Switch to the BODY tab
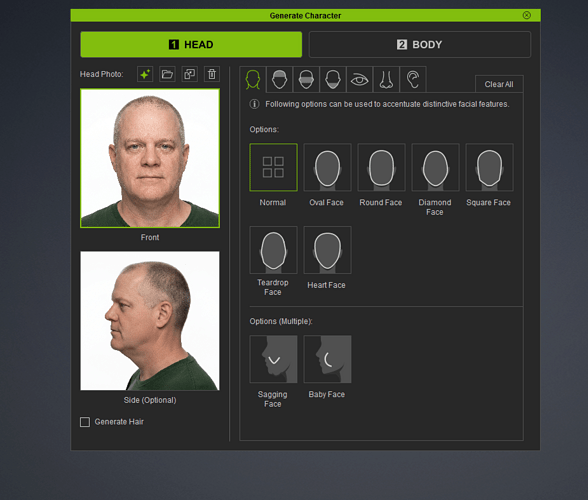Viewport: 588px width, 500px height. (x=420, y=45)
